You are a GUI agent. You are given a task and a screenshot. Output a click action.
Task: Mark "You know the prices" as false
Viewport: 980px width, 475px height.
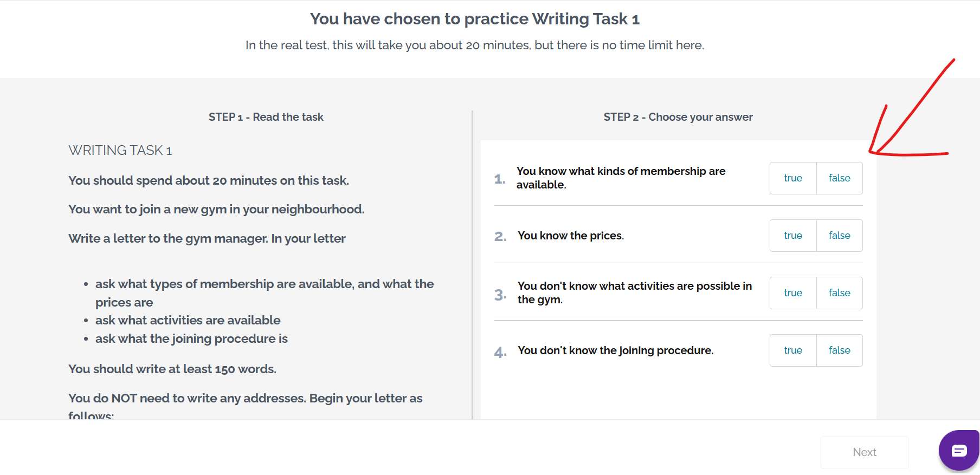pos(839,236)
